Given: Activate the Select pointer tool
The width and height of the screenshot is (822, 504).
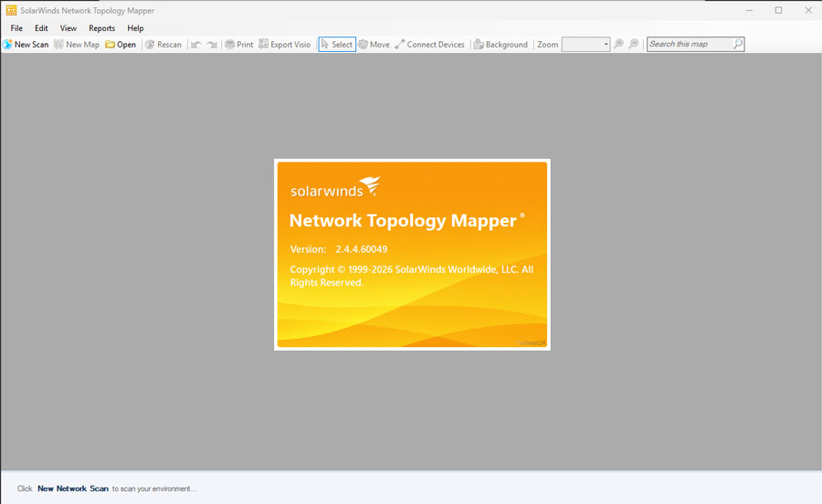Looking at the screenshot, I should tap(337, 44).
